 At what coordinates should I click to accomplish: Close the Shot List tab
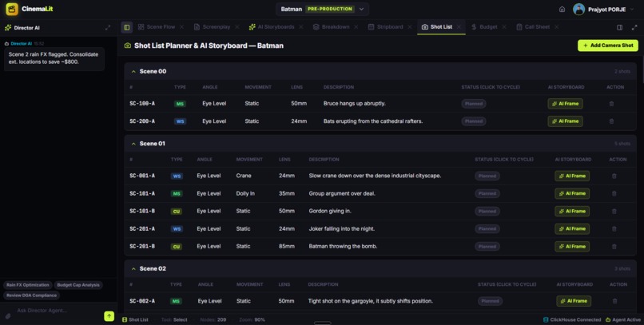click(459, 27)
